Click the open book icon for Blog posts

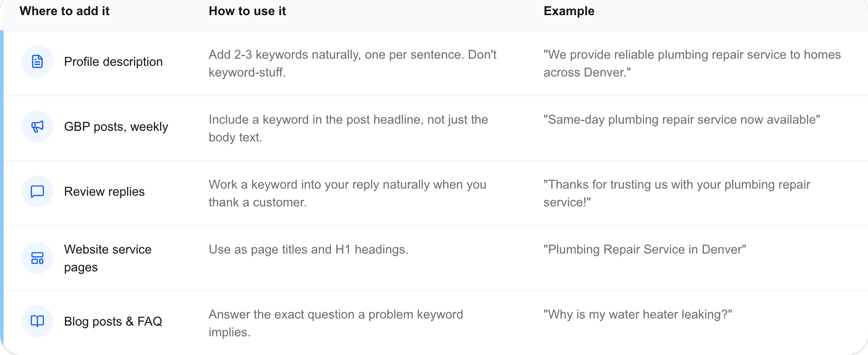point(37,321)
